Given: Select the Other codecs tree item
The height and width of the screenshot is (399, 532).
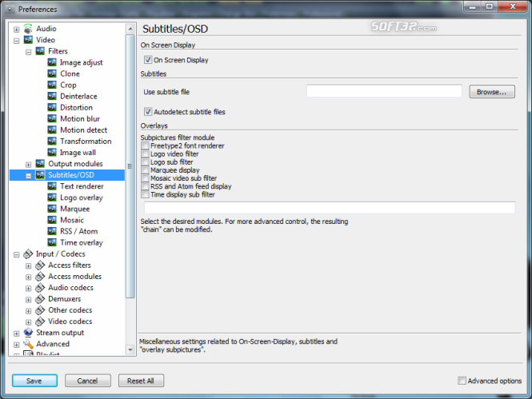Looking at the screenshot, I should (x=70, y=310).
